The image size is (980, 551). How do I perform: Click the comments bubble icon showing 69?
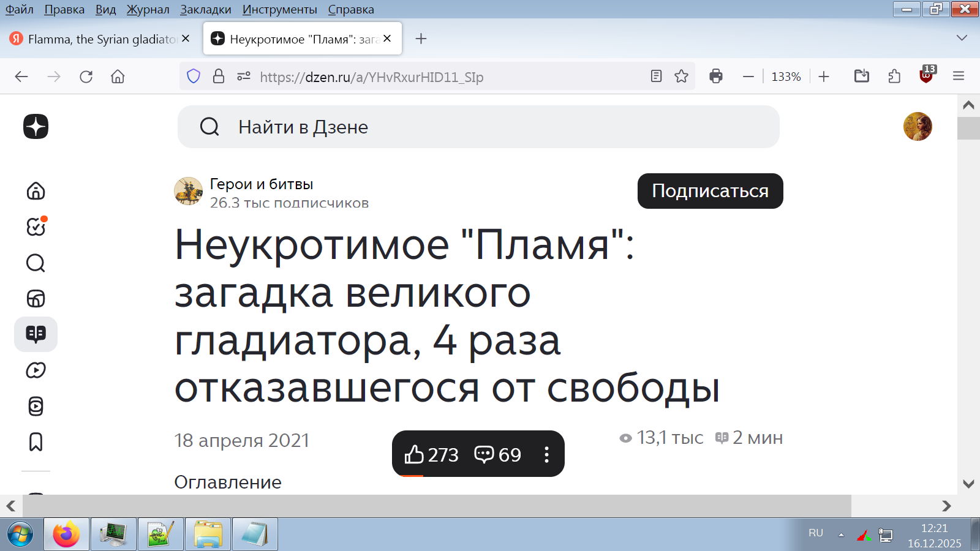pyautogui.click(x=484, y=454)
